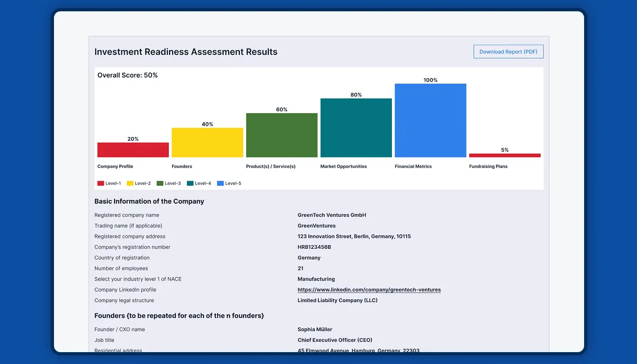637x364 pixels.
Task: Click the red Company Profile 20% bar
Action: [133, 150]
